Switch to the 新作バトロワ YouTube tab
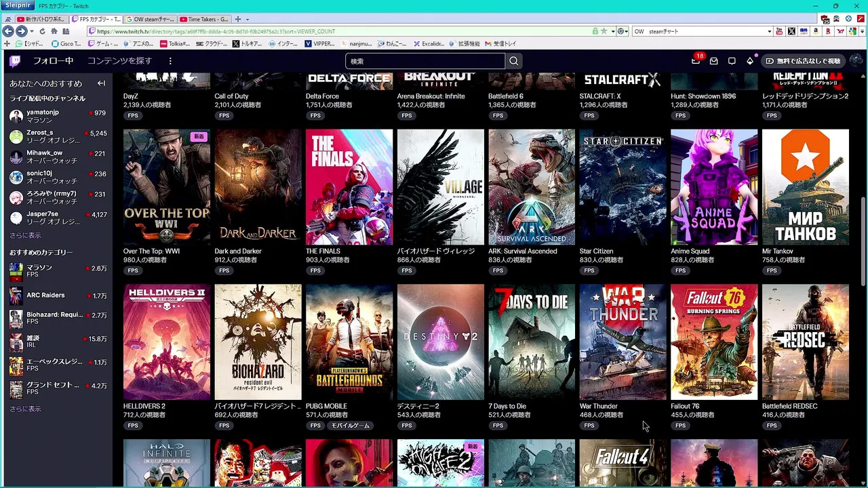 click(42, 19)
